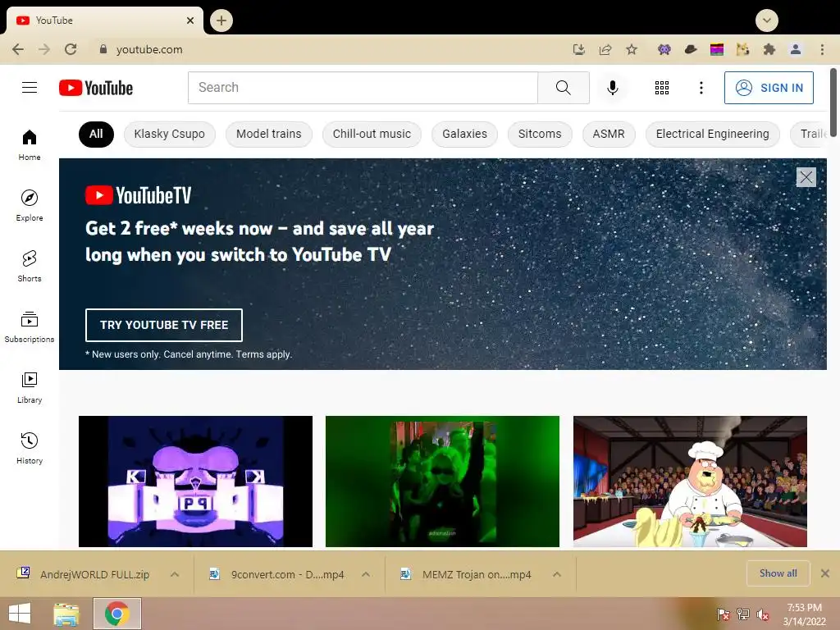Open the YouTube apps grid icon

(662, 87)
